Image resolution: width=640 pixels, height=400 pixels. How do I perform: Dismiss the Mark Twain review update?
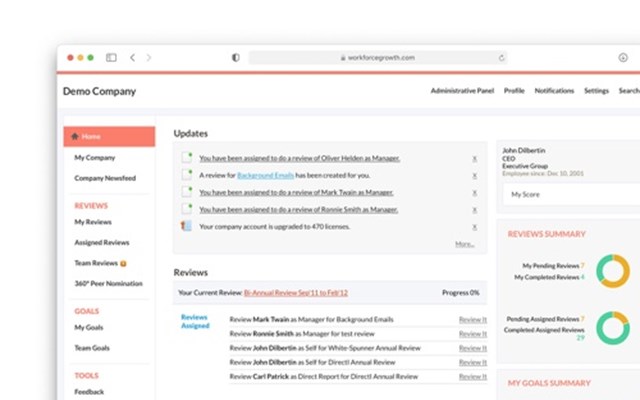(474, 193)
